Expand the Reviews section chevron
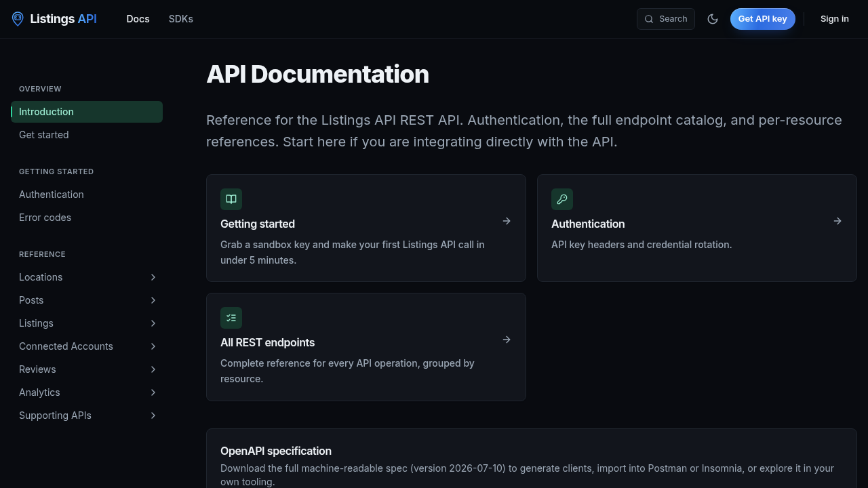The width and height of the screenshot is (868, 488). tap(153, 369)
